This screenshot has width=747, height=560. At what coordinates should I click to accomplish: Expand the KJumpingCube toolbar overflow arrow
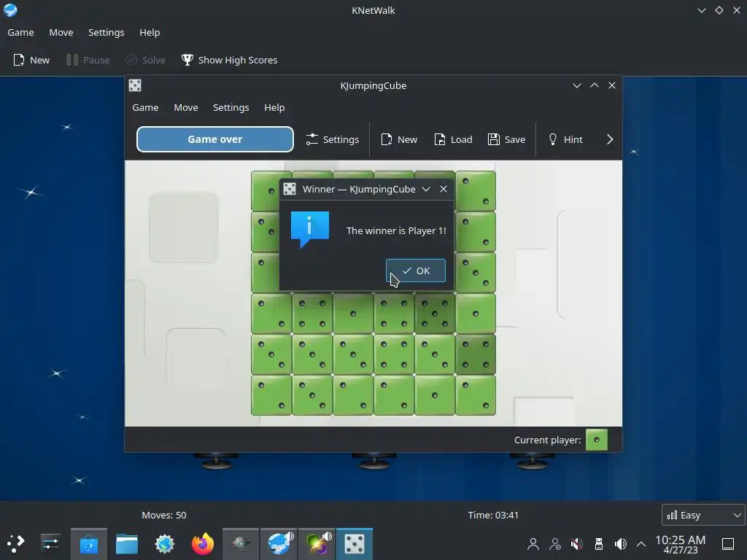tap(610, 139)
